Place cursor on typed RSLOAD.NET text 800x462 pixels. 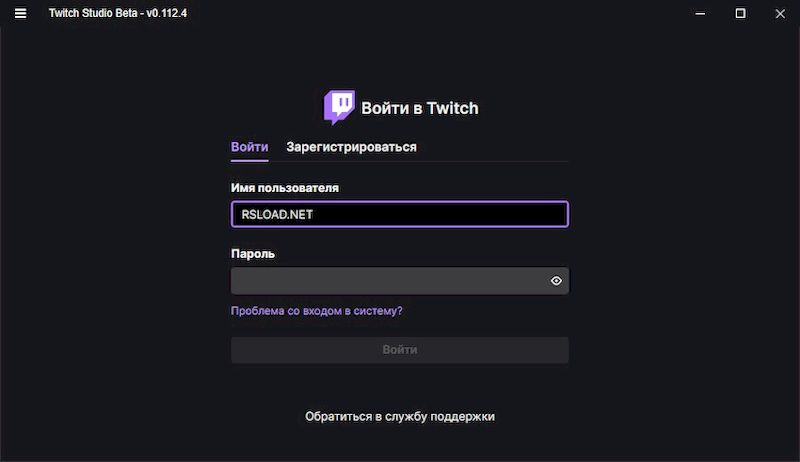click(277, 214)
